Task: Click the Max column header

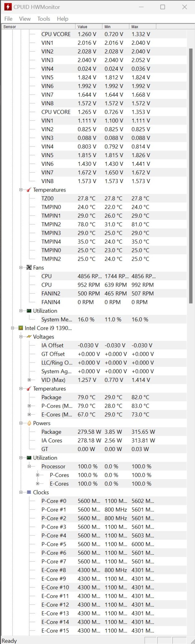Action: pyautogui.click(x=143, y=27)
